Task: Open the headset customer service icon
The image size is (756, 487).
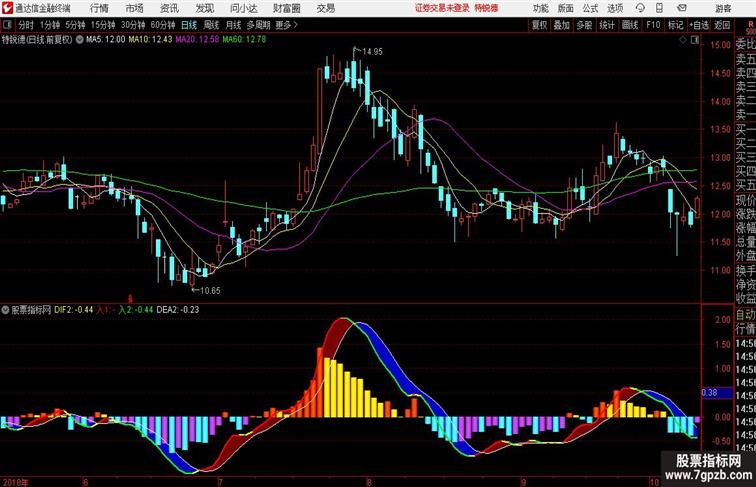Action: pos(640,8)
